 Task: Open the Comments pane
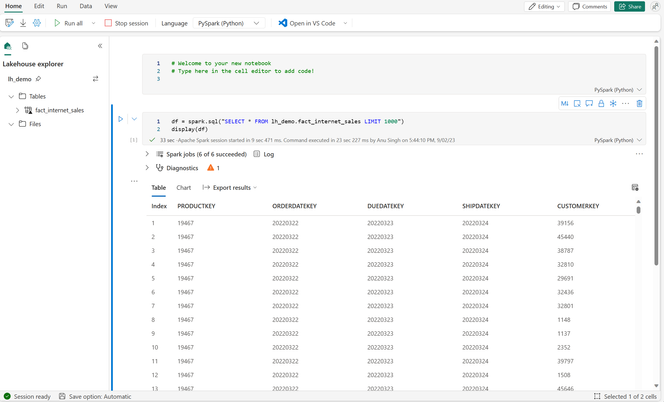[x=589, y=6]
